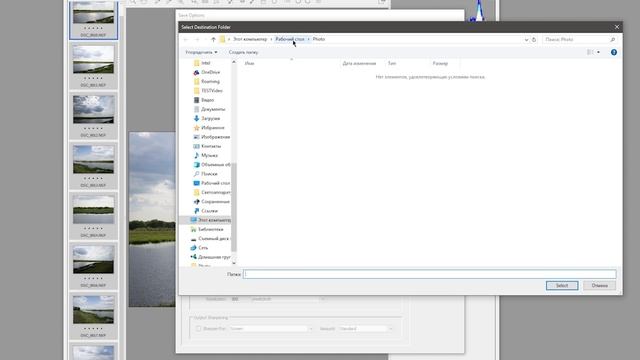
Task: Open the help icon in the dialog toolbar
Action: tap(613, 52)
